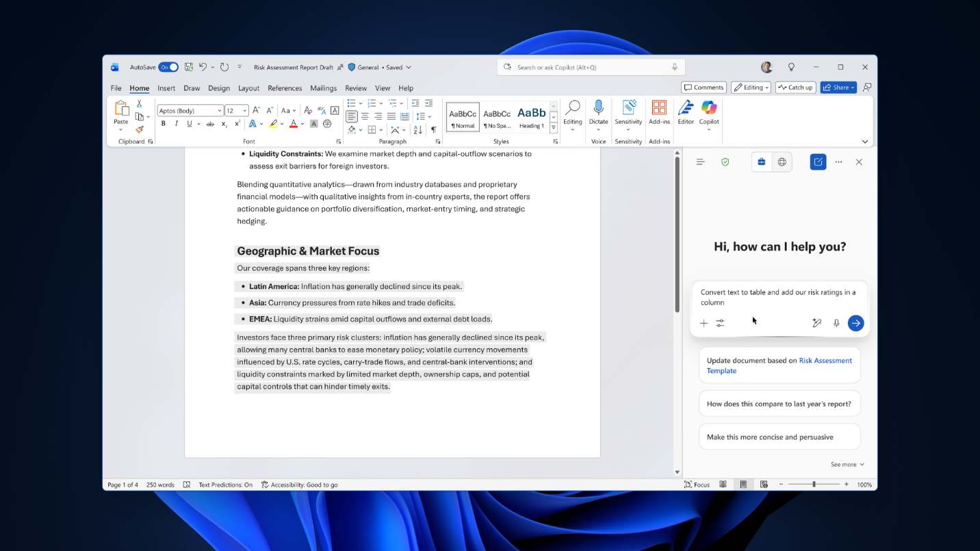Click the microphone in Copilot prompt box
This screenshot has height=551, width=980.
(836, 323)
